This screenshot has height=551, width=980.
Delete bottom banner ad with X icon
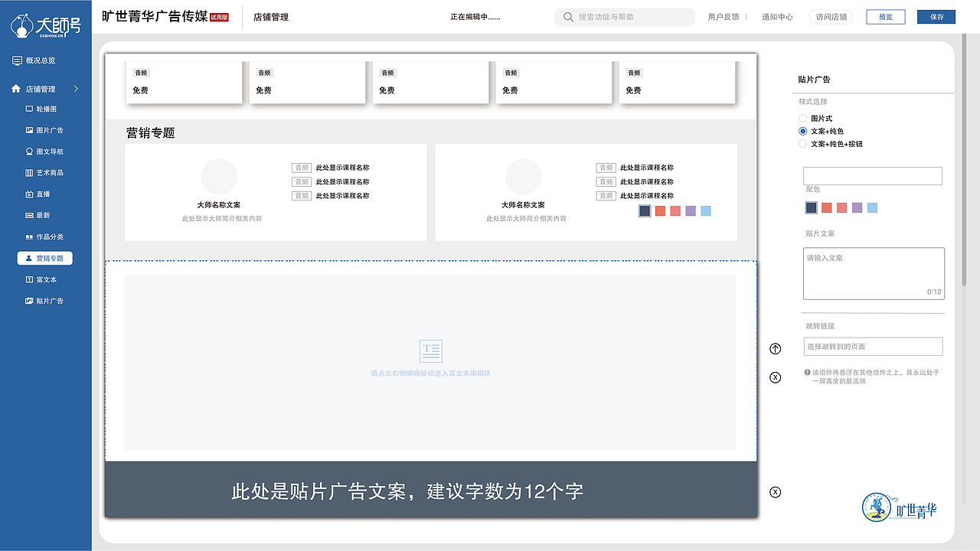click(x=775, y=492)
